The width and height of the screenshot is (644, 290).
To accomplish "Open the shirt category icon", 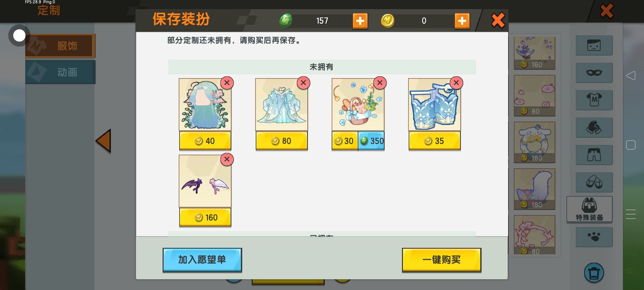I will [594, 100].
